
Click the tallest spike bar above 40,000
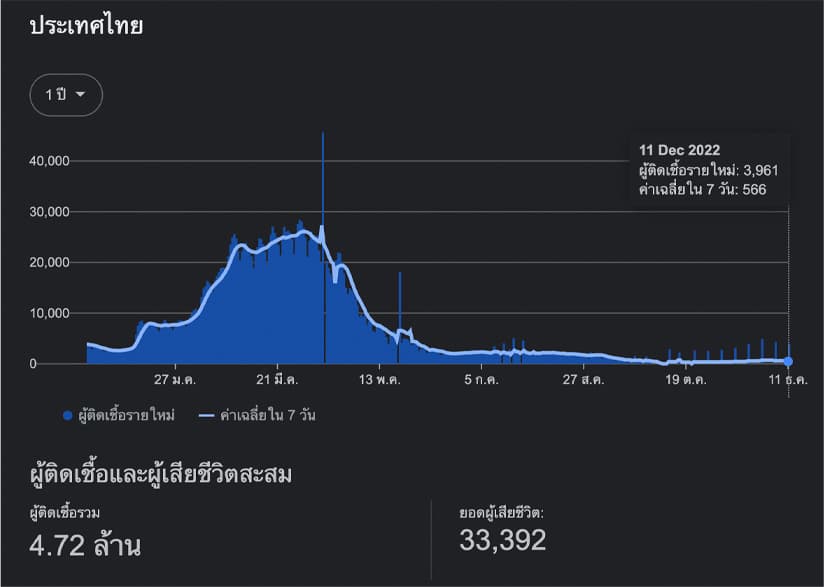[x=323, y=179]
